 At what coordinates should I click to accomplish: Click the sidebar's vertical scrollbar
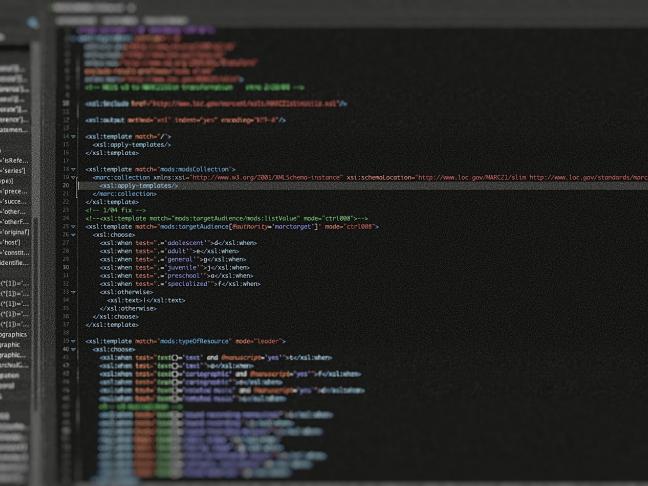[38, 250]
